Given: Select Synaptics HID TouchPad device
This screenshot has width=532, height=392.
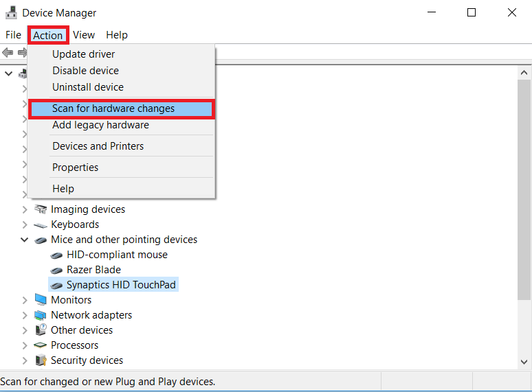Looking at the screenshot, I should coord(121,285).
